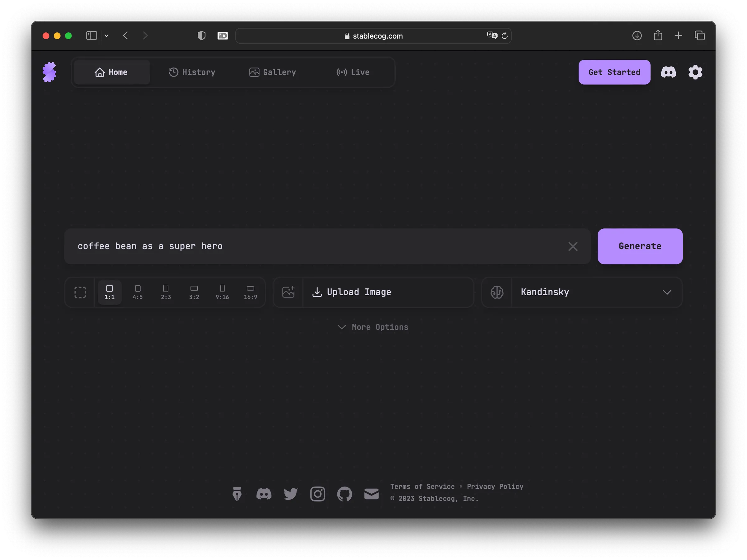Screen dimensions: 747x560
Task: Click the blog pen nib footer icon
Action: (237, 494)
